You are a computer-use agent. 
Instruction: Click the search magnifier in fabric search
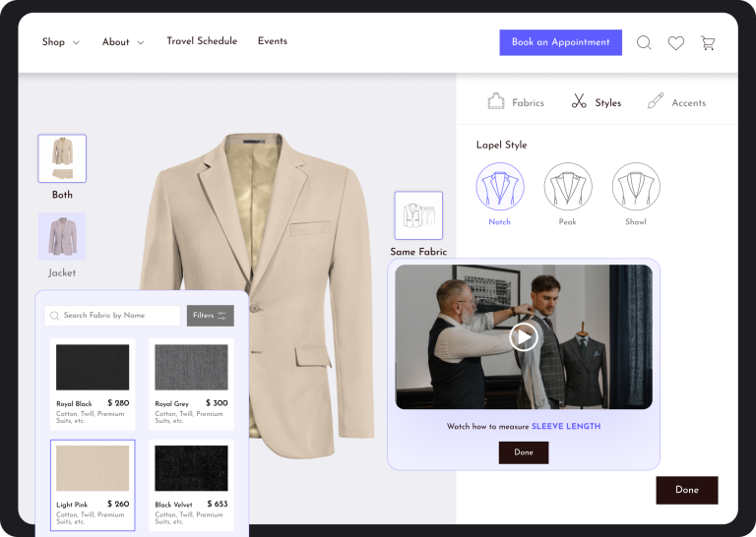click(54, 316)
